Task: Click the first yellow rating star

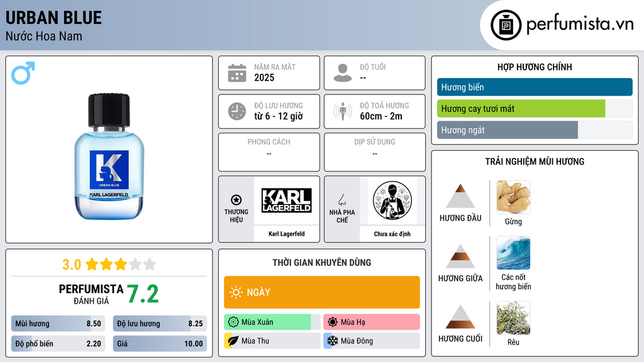Action: click(92, 265)
